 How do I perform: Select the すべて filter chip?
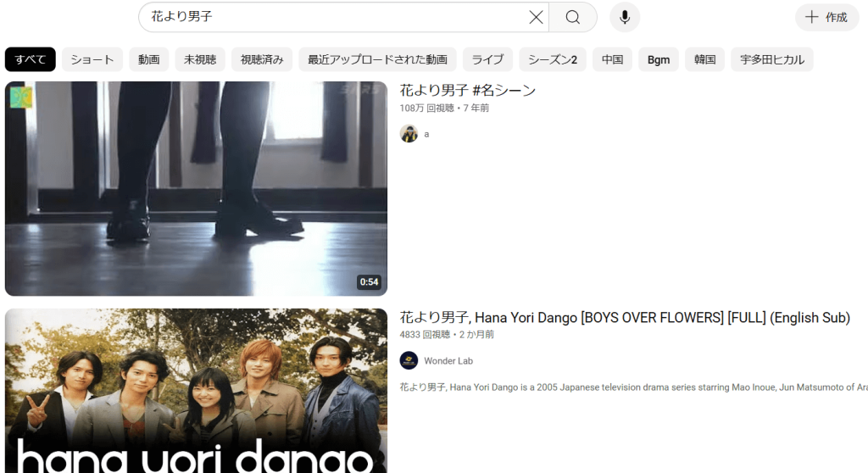click(x=31, y=59)
